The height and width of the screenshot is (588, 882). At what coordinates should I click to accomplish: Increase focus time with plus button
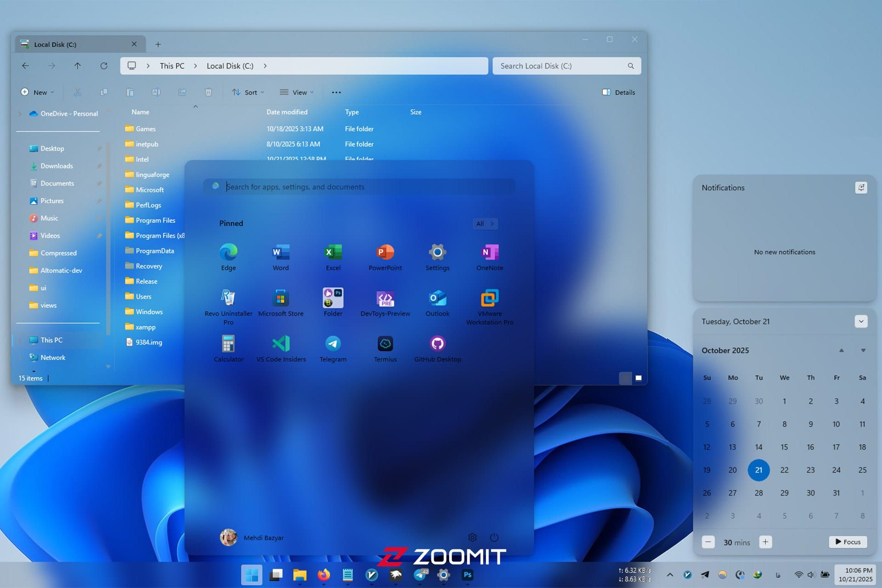(765, 542)
